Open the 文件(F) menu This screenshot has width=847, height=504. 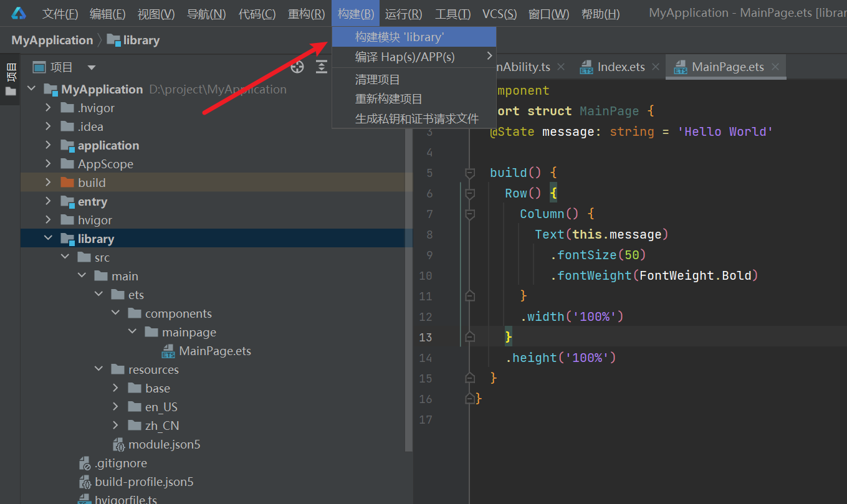click(60, 14)
